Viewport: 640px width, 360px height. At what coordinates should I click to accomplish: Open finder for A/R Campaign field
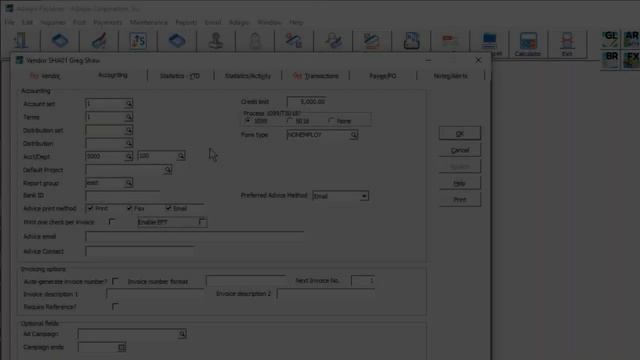[182, 334]
